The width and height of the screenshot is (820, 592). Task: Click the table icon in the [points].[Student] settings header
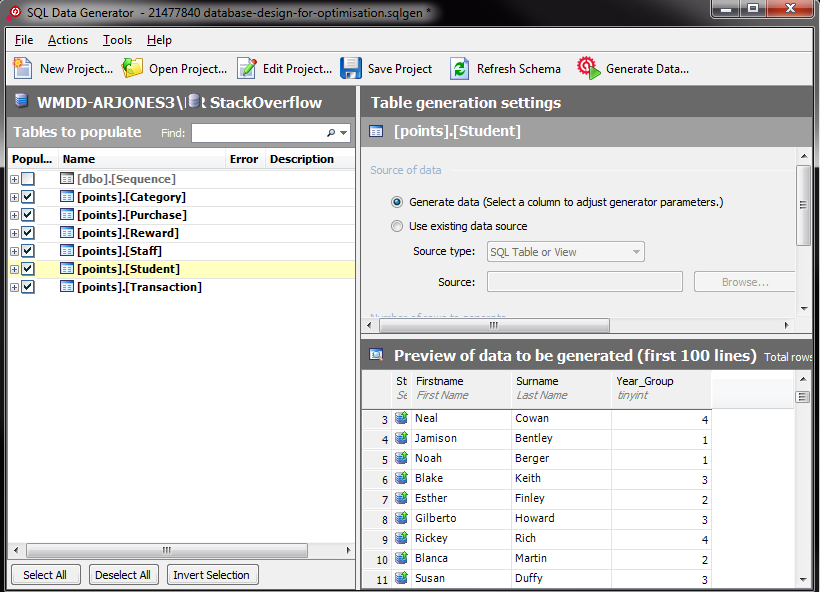click(376, 131)
